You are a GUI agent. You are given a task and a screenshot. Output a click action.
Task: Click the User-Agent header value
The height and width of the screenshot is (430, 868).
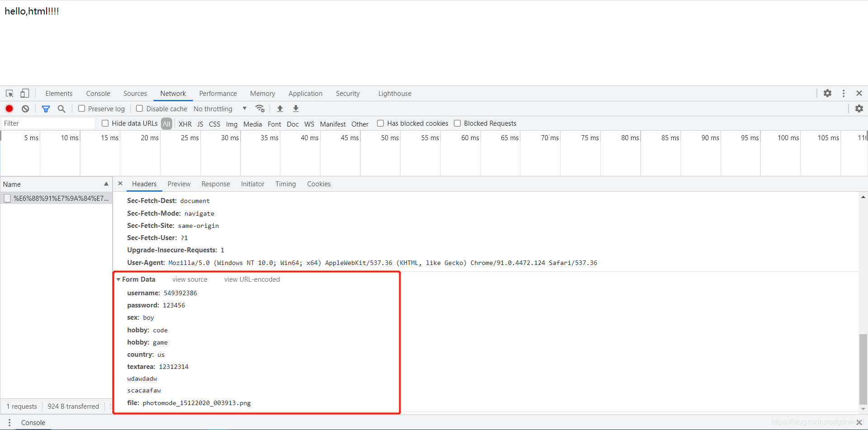[x=383, y=263]
